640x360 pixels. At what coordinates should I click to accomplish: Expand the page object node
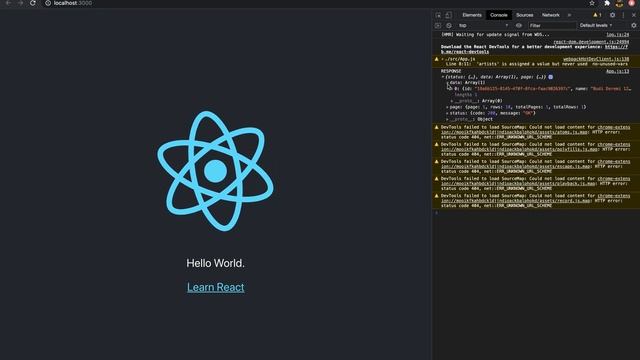pyautogui.click(x=447, y=107)
